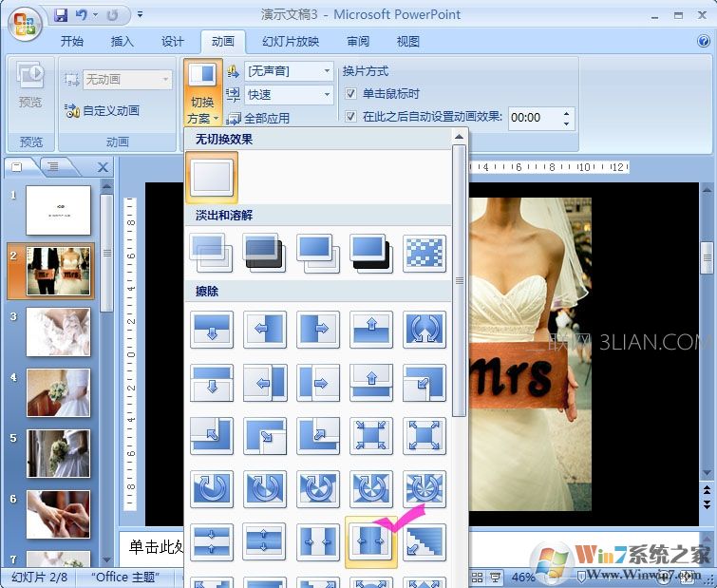
Task: Click the 预览 preview button
Action: (31, 85)
